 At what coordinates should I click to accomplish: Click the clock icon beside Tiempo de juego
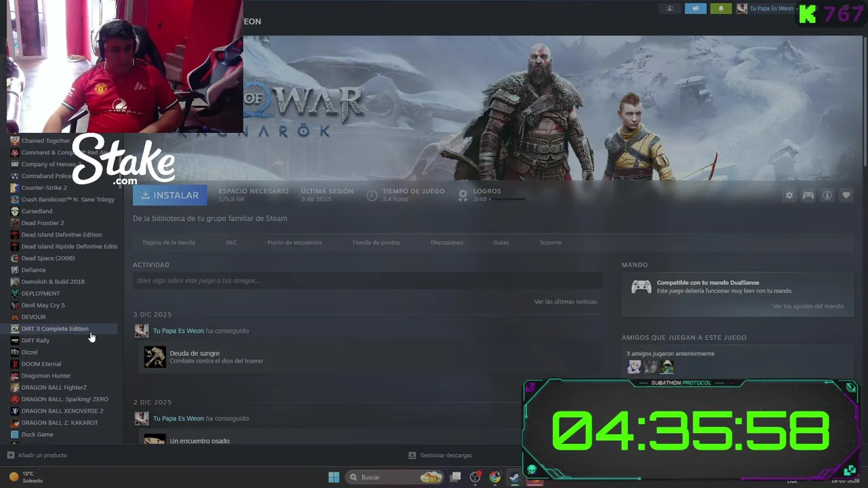[372, 195]
